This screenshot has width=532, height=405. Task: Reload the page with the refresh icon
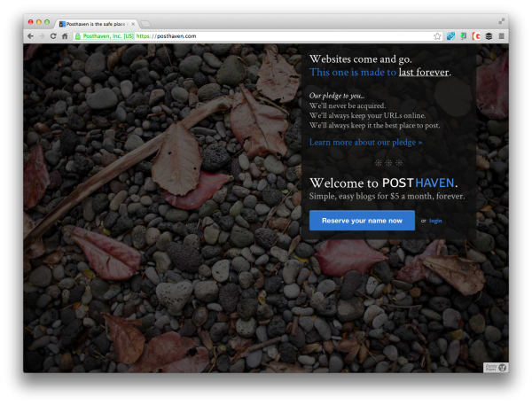[x=53, y=36]
